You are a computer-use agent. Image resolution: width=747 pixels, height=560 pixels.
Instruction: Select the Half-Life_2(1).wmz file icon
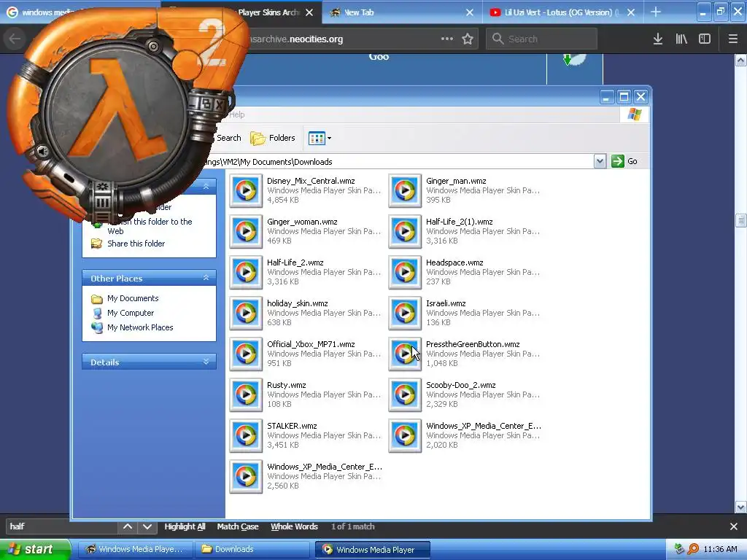point(405,231)
